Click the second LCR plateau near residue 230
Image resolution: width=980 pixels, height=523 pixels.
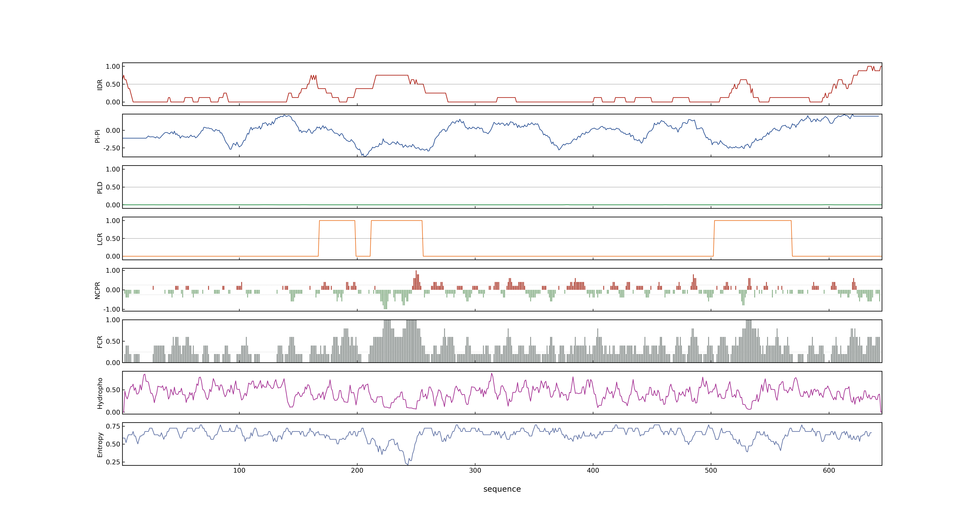pos(397,220)
